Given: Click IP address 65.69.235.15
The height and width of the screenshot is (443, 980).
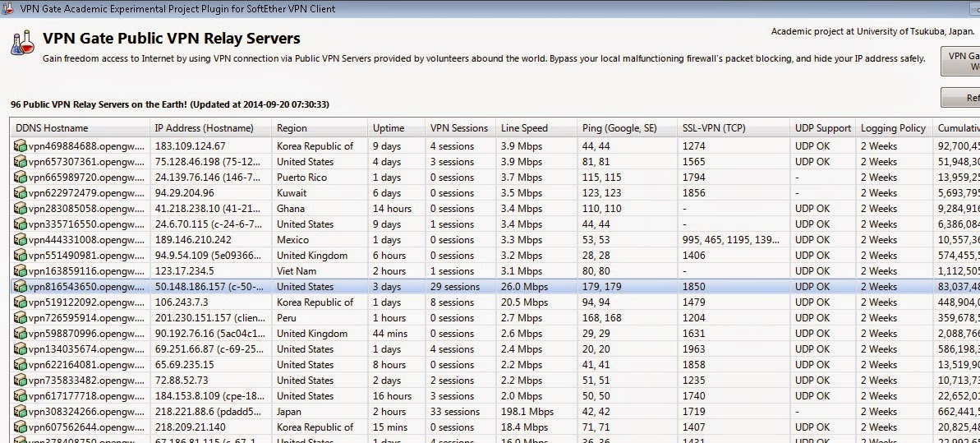Looking at the screenshot, I should (184, 366).
